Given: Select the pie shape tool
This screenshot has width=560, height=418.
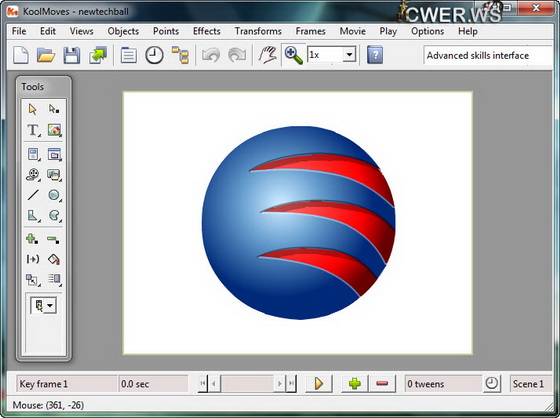Looking at the screenshot, I should tap(54, 216).
